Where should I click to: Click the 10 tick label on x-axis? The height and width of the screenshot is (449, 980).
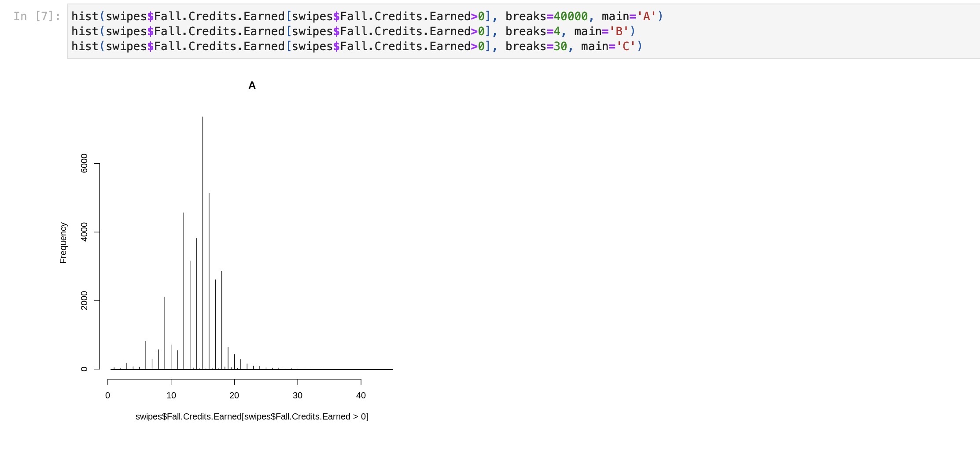click(x=171, y=395)
